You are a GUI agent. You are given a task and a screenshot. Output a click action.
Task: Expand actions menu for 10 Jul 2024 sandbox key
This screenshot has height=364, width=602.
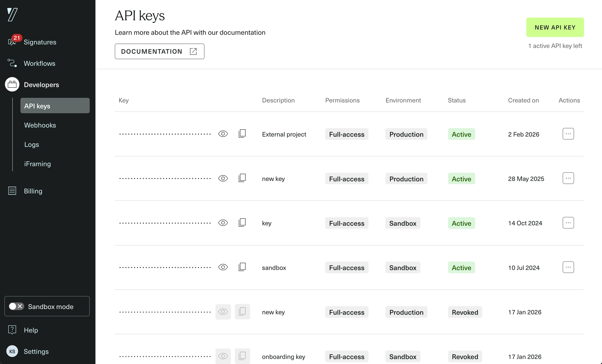click(x=568, y=267)
